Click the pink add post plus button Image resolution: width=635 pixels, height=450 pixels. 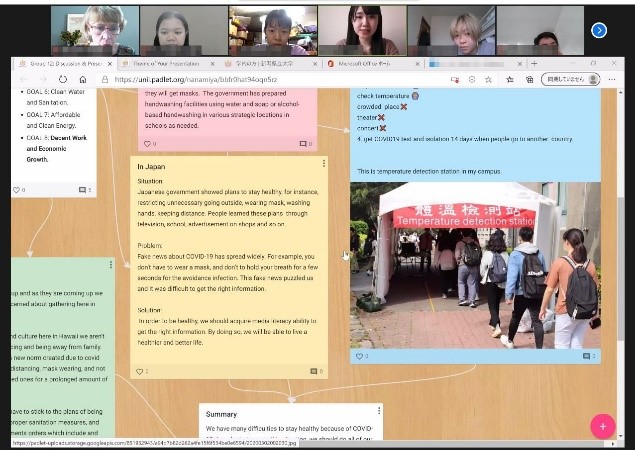click(x=603, y=425)
